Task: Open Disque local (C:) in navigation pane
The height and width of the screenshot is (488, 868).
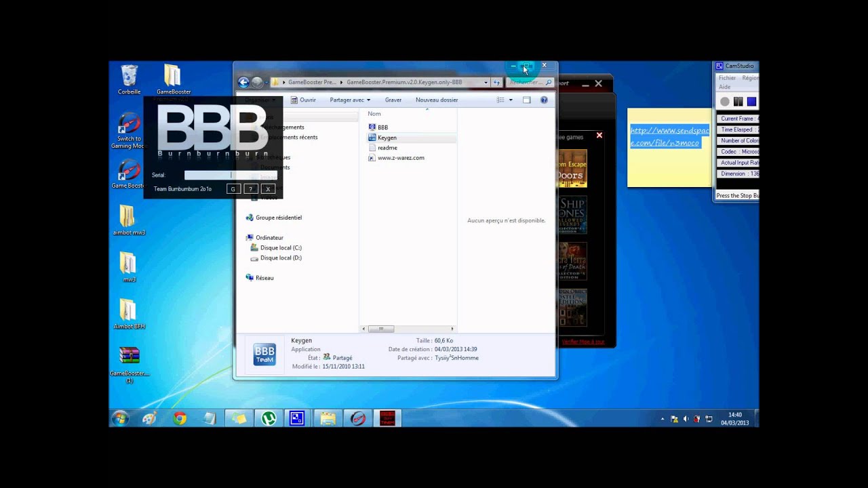Action: coord(276,248)
